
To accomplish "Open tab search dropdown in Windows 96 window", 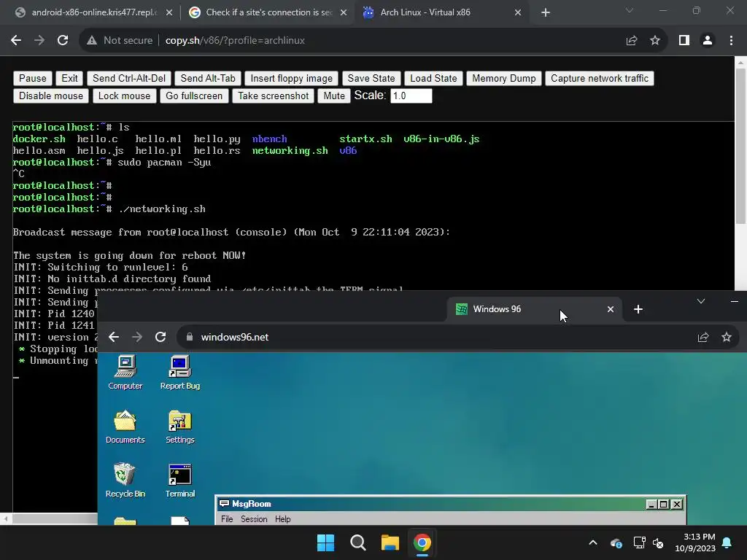I will (701, 301).
